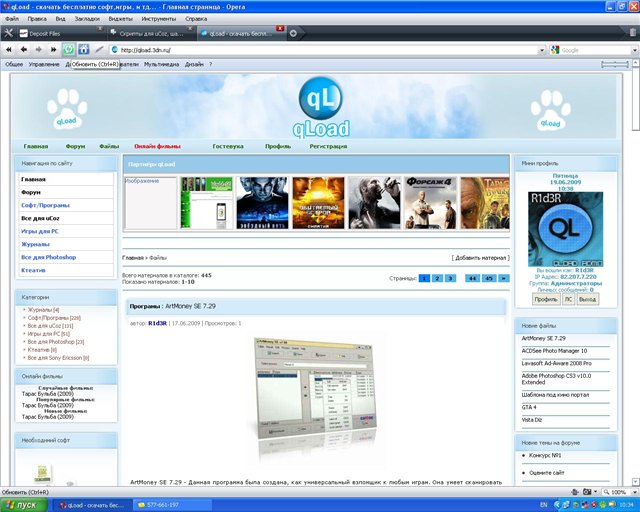640x512 pixels.
Task: Click the uCoz admin bar question mark
Action: 211,65
